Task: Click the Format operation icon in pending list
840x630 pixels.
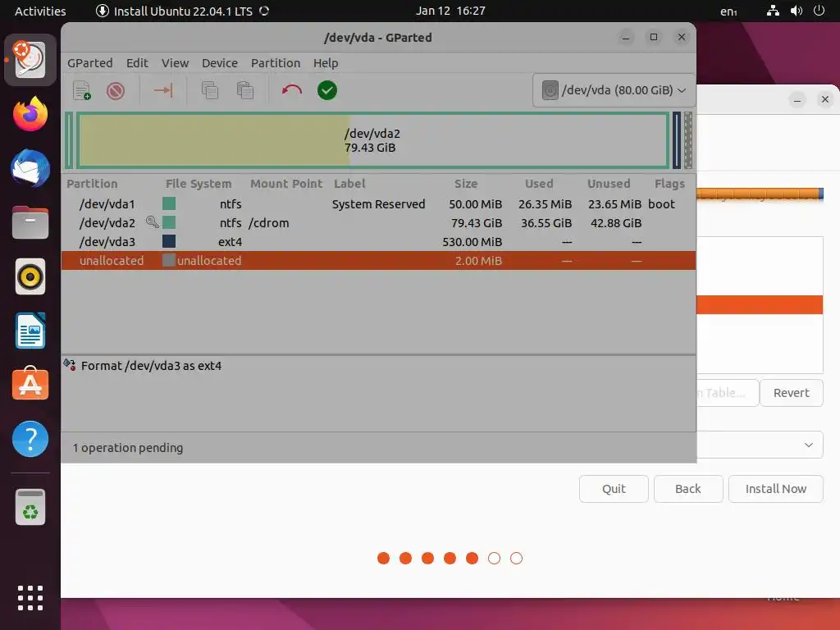Action: click(70, 365)
